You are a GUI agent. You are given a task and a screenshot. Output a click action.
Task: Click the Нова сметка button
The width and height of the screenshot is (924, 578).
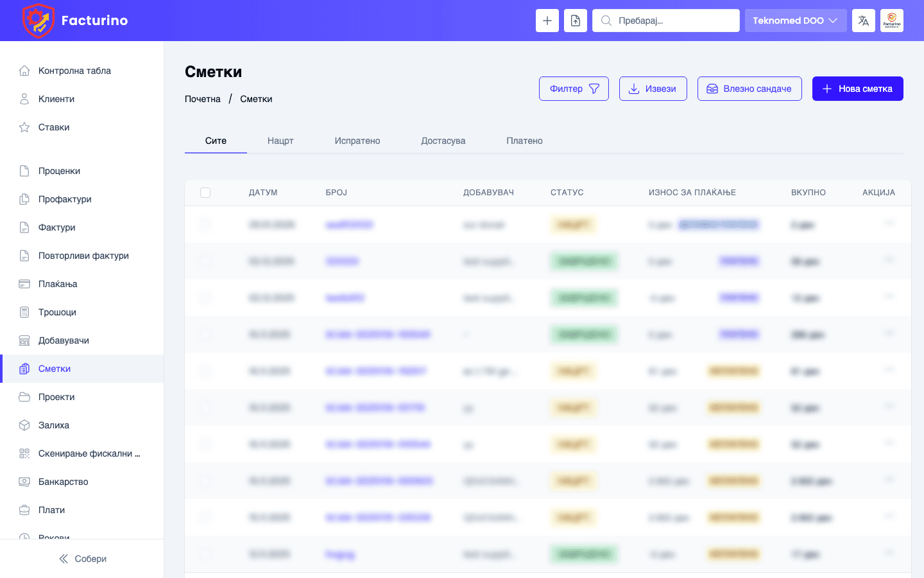pyautogui.click(x=857, y=89)
